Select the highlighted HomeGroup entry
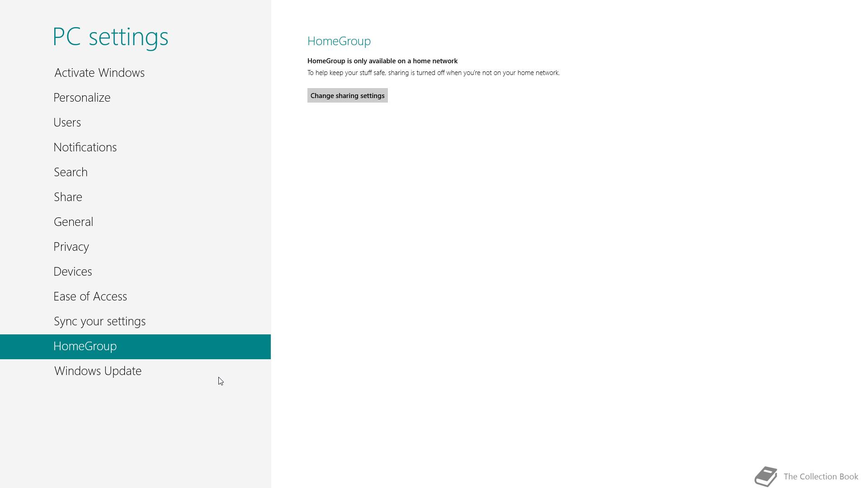 85,346
